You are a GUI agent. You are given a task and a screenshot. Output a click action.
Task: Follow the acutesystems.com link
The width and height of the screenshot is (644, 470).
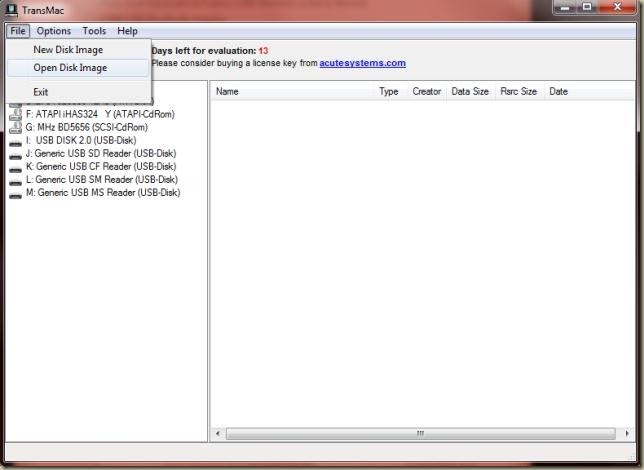(362, 63)
